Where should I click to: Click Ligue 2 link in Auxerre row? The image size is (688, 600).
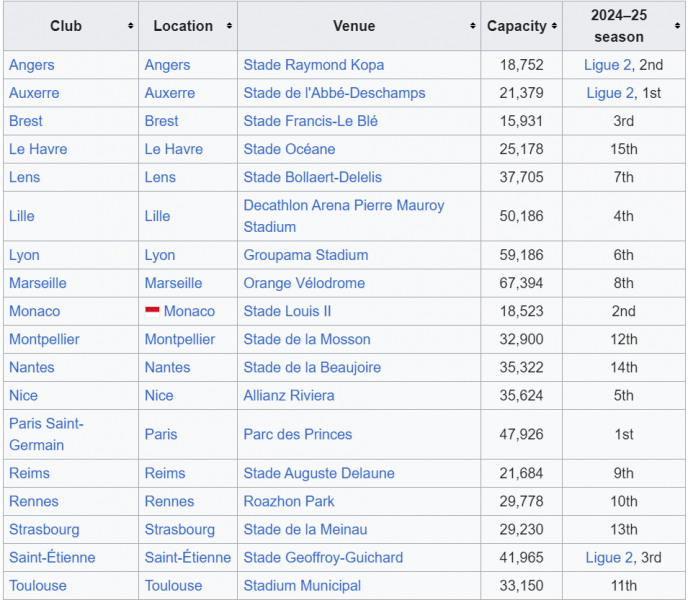(610, 93)
